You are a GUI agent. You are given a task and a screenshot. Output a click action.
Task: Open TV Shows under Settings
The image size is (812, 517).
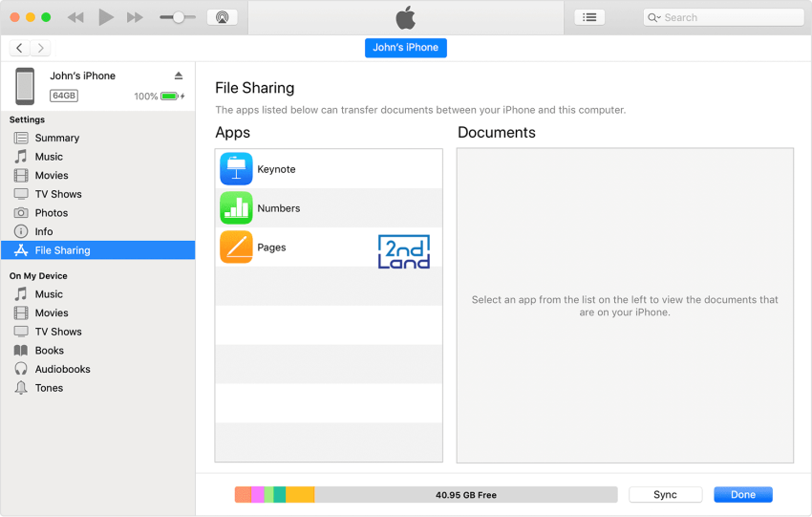(97, 194)
